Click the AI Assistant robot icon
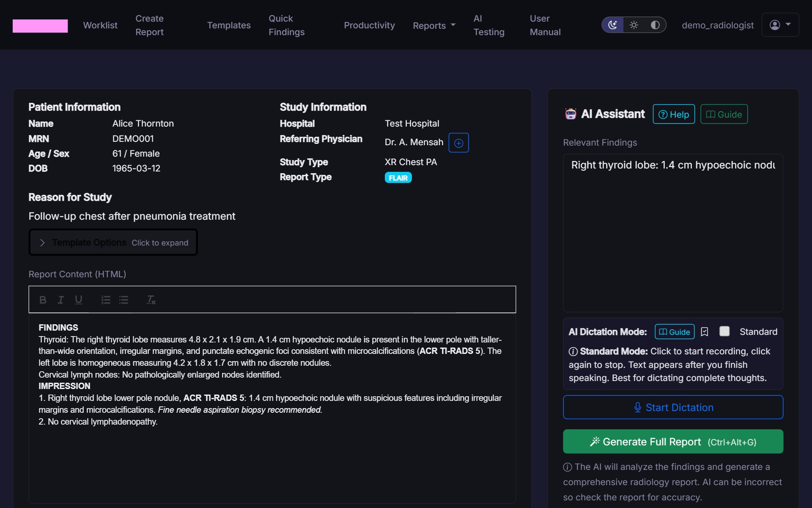This screenshot has height=508, width=812. click(x=571, y=114)
